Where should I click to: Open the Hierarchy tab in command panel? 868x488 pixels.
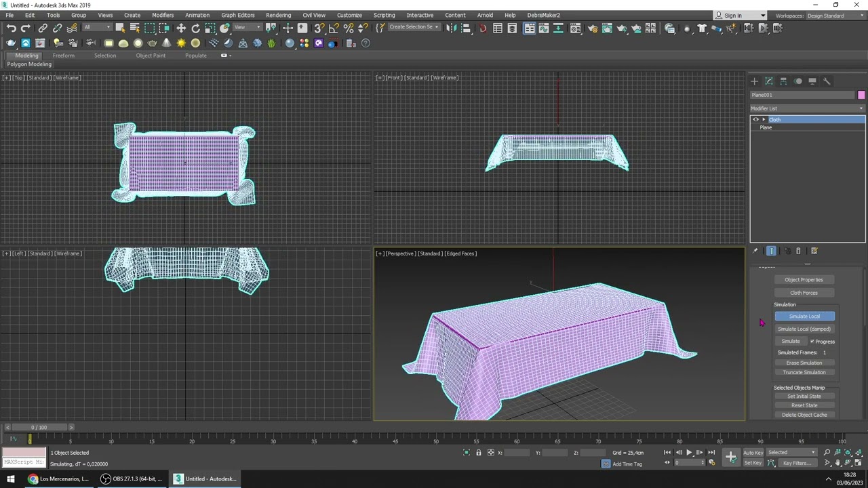click(783, 81)
